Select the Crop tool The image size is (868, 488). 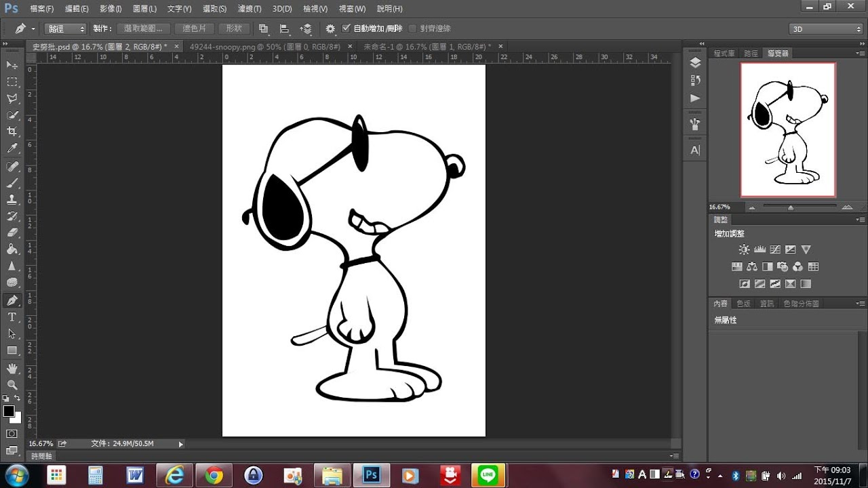pos(12,132)
